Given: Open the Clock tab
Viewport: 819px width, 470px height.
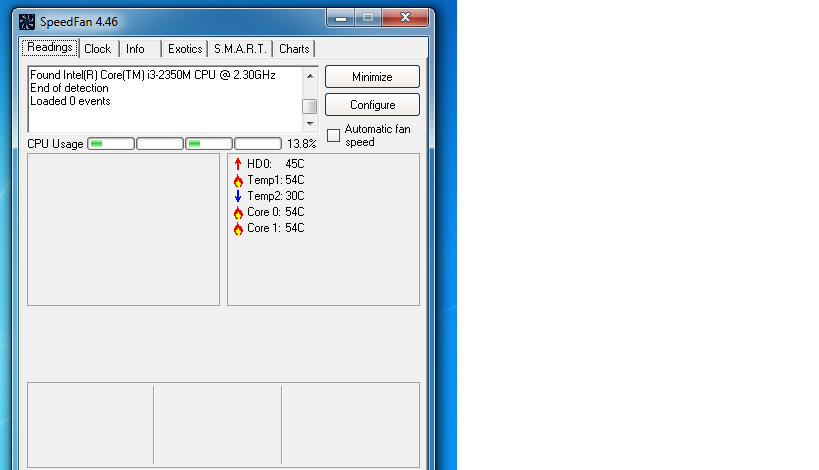Looking at the screenshot, I should (98, 49).
